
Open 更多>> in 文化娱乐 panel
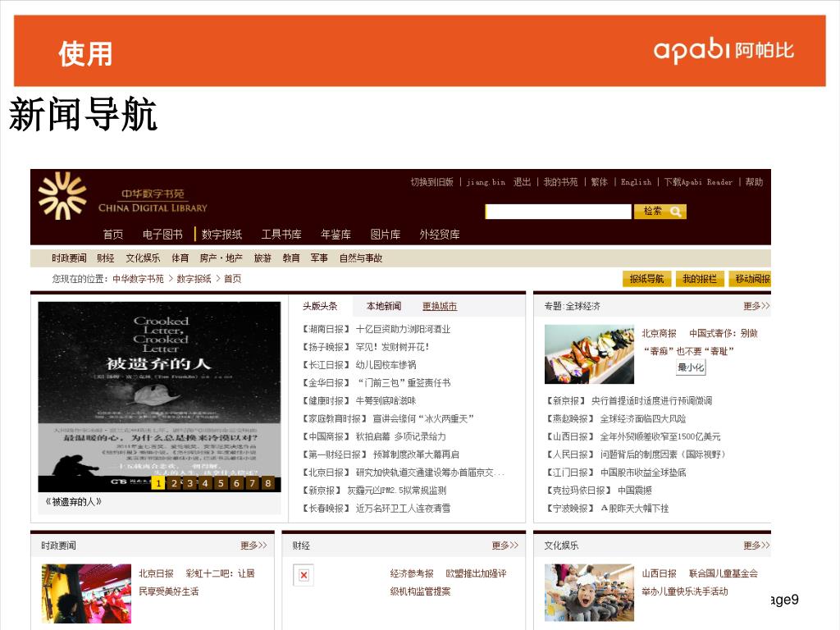coord(756,546)
